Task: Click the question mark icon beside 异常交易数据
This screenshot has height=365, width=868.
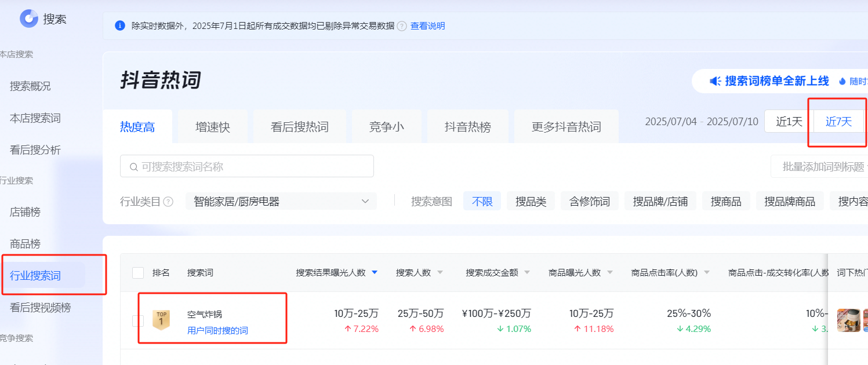Action: [x=402, y=26]
